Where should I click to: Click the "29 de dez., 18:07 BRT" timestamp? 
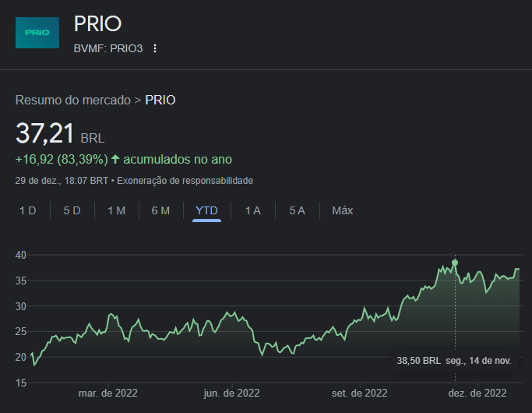(62, 181)
